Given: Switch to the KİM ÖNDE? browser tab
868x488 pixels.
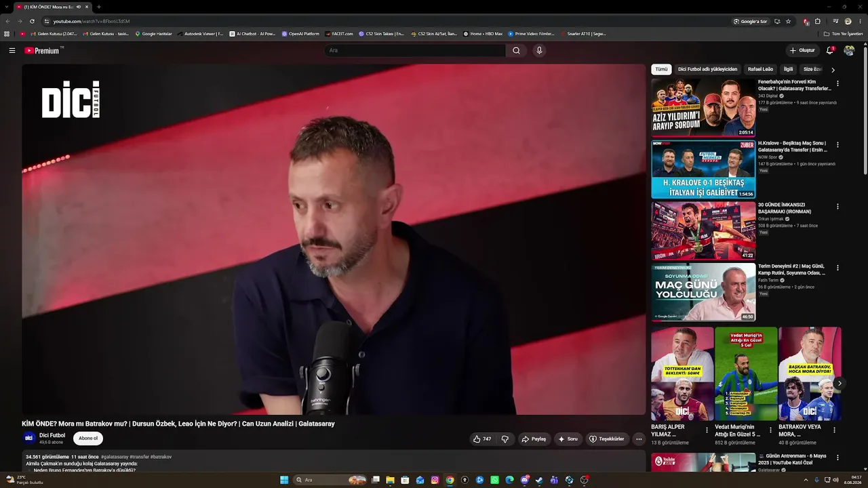Looking at the screenshot, I should tap(53, 7).
